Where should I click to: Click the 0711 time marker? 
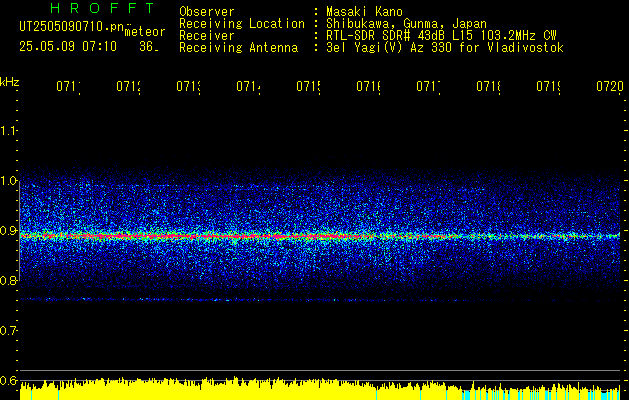point(68,86)
